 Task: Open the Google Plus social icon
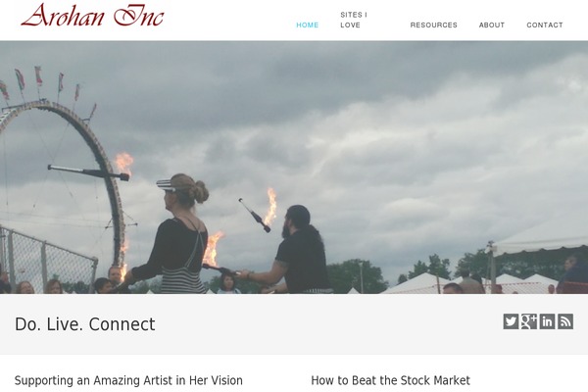point(529,321)
